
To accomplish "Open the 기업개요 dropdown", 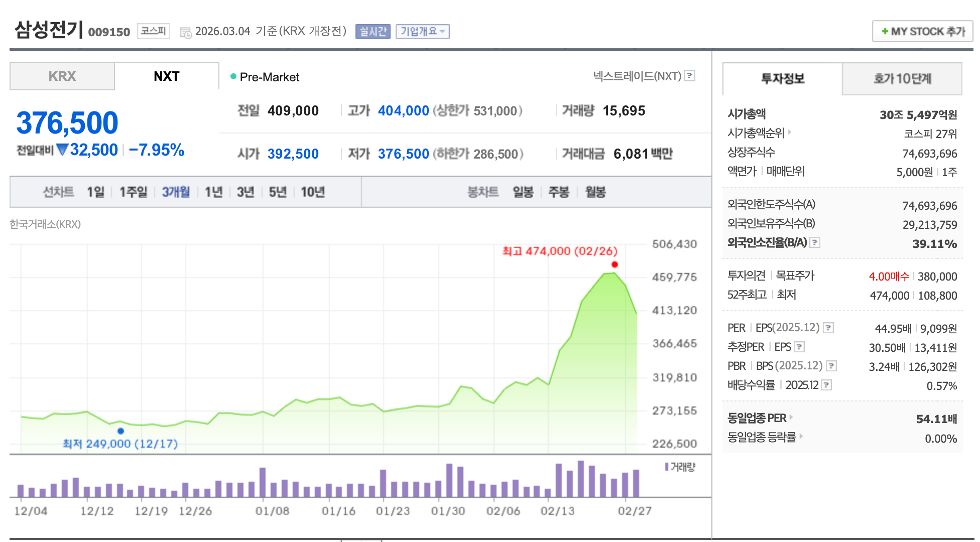I will (422, 31).
